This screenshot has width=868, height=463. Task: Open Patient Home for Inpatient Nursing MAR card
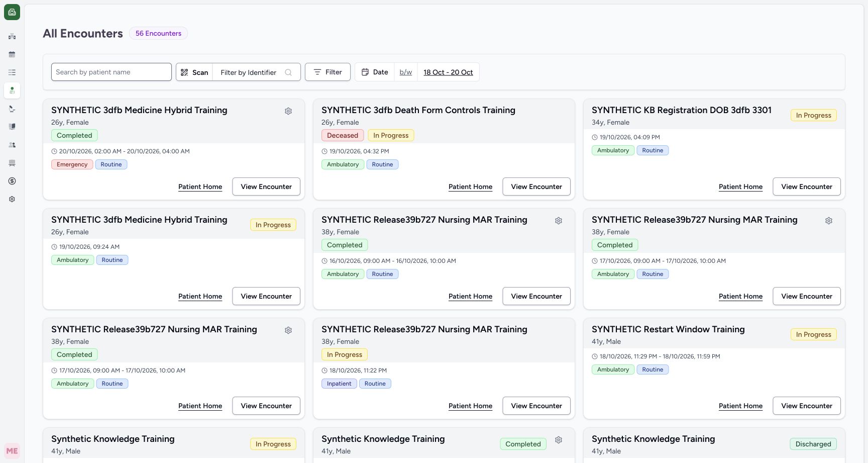(x=470, y=406)
